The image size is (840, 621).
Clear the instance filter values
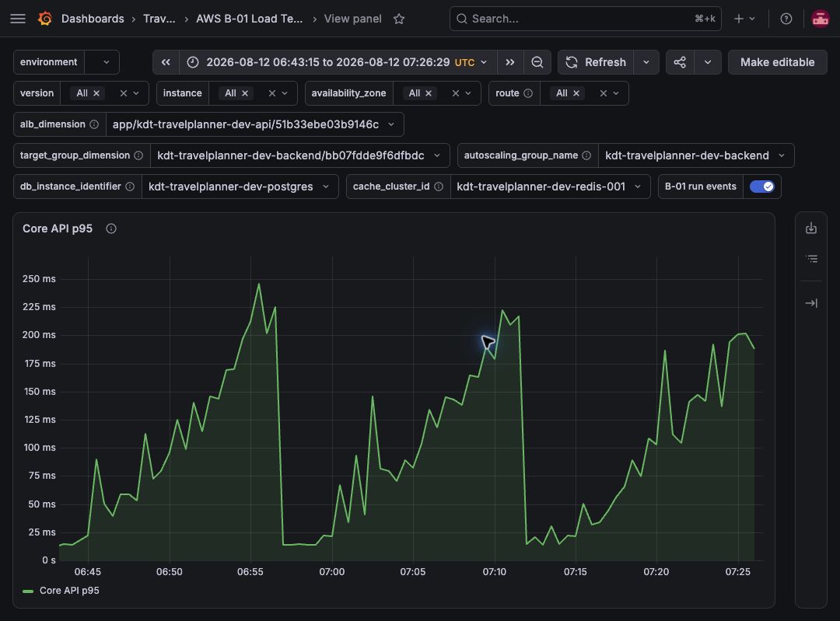click(x=272, y=93)
